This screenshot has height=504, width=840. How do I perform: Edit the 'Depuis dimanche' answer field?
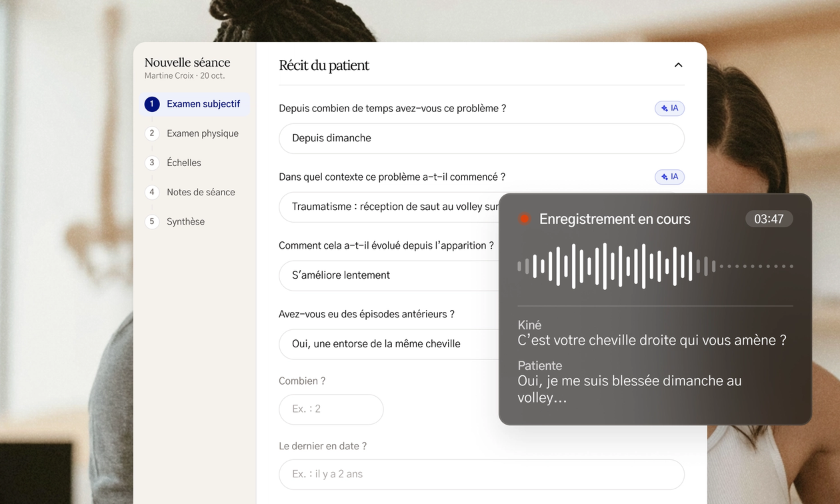pos(481,138)
